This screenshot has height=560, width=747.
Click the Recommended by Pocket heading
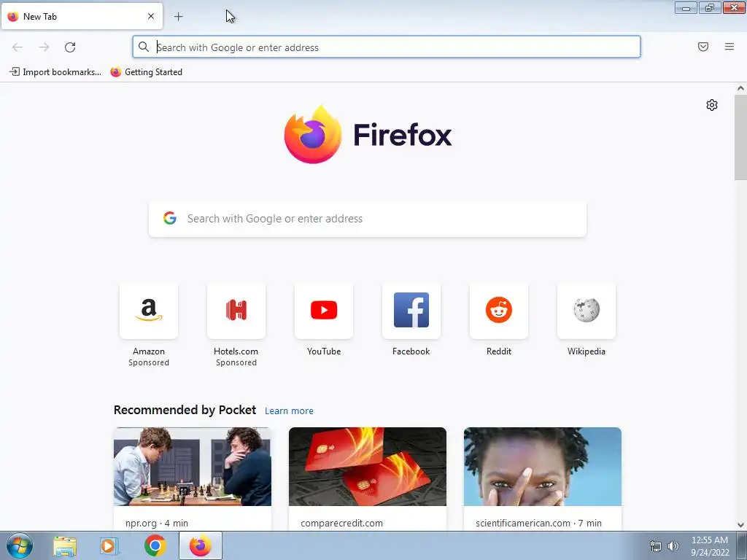click(185, 410)
